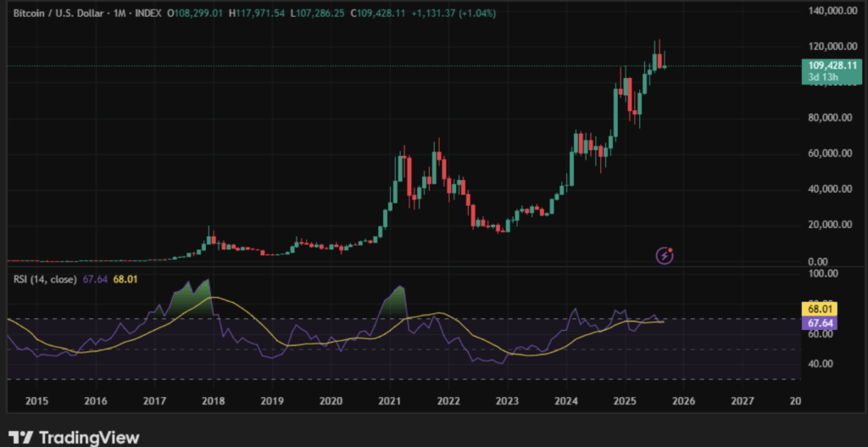Click the 2022 year label on time axis
The image size is (868, 447).
pos(448,401)
